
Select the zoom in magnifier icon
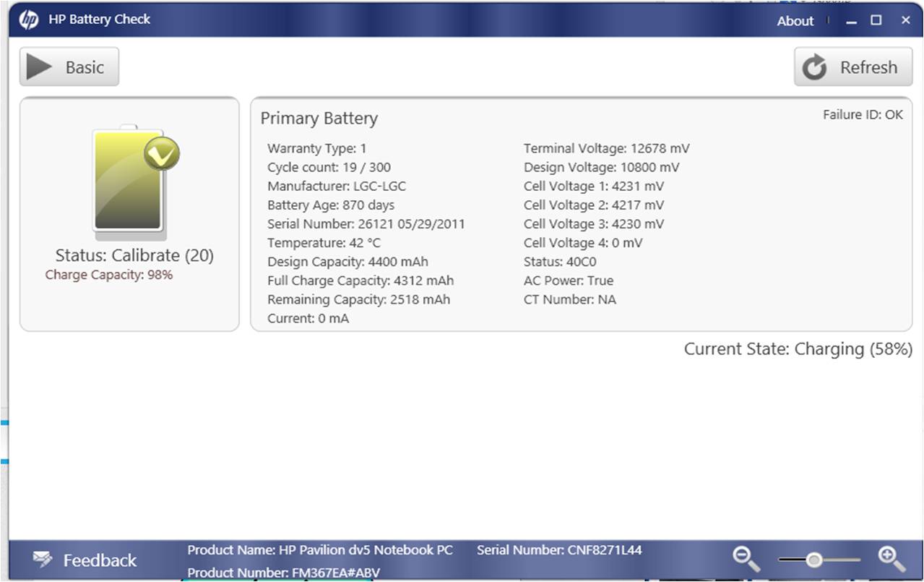890,557
